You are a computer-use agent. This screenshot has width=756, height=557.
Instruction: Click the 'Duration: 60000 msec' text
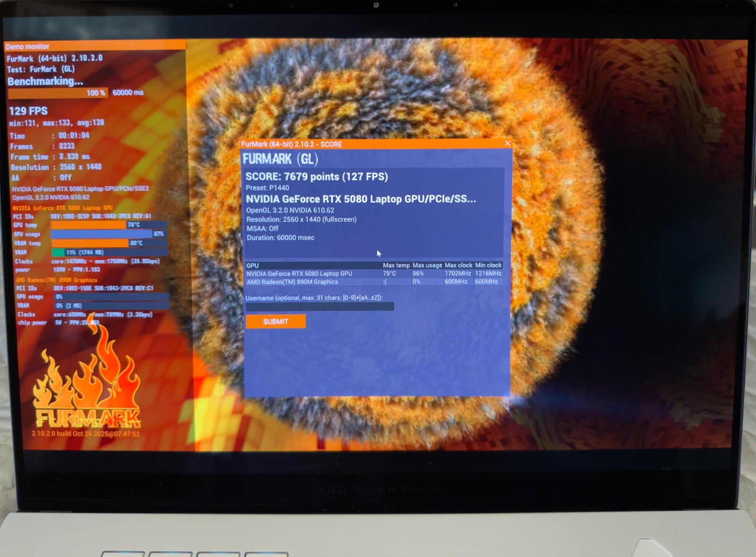280,238
